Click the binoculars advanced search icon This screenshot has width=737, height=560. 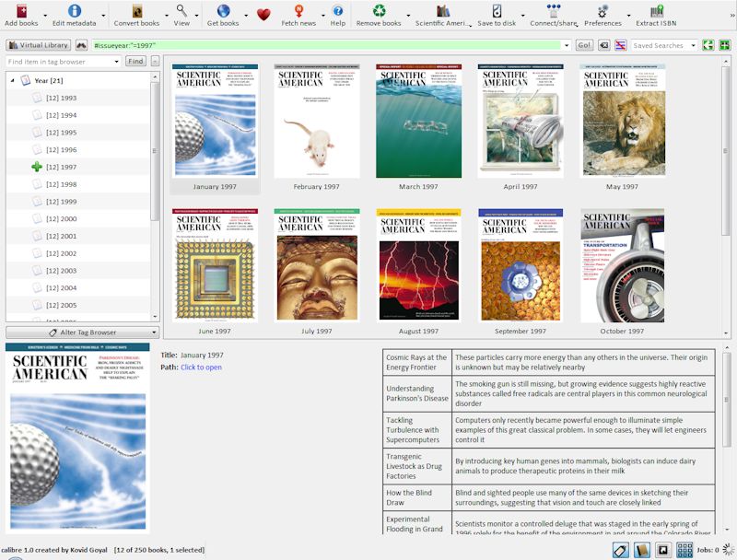click(81, 45)
